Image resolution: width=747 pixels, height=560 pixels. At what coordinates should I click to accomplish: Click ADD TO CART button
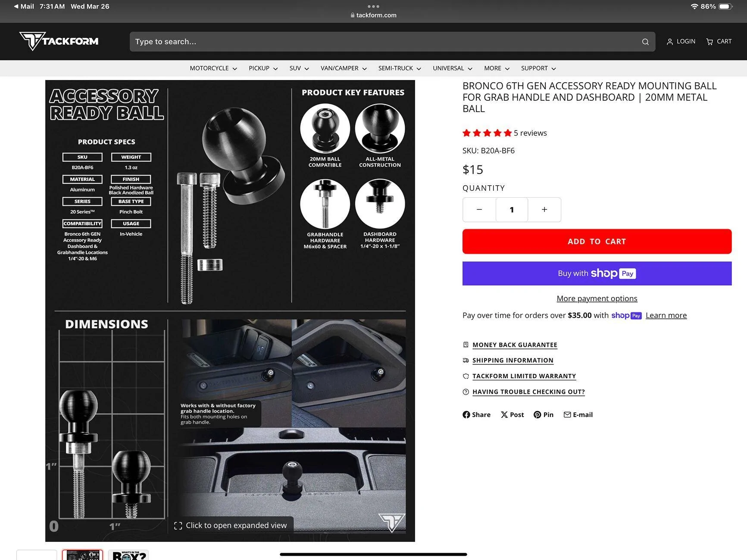597,242
